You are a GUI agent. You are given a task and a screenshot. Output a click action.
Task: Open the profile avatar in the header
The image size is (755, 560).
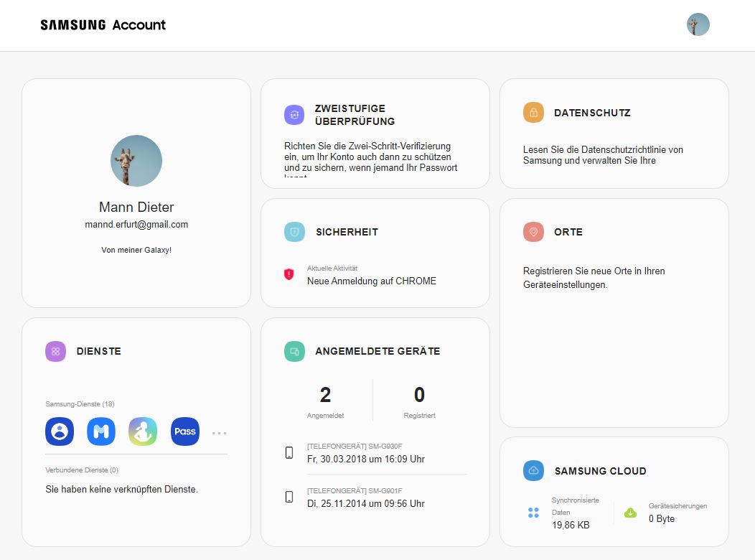(x=698, y=24)
